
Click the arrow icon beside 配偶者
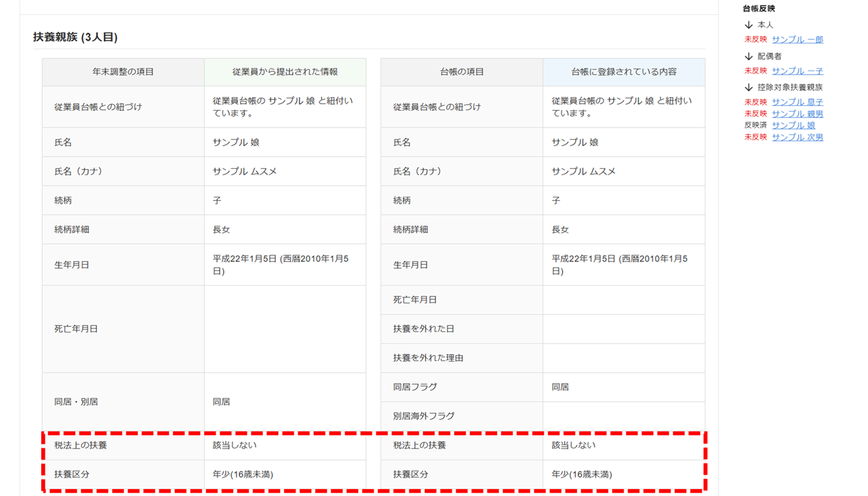749,56
